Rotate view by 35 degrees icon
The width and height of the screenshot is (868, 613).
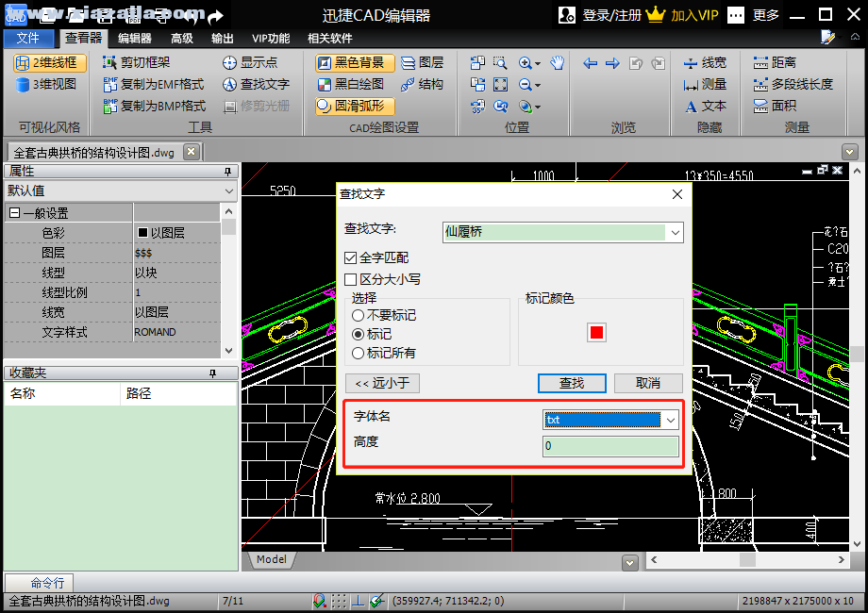click(477, 106)
